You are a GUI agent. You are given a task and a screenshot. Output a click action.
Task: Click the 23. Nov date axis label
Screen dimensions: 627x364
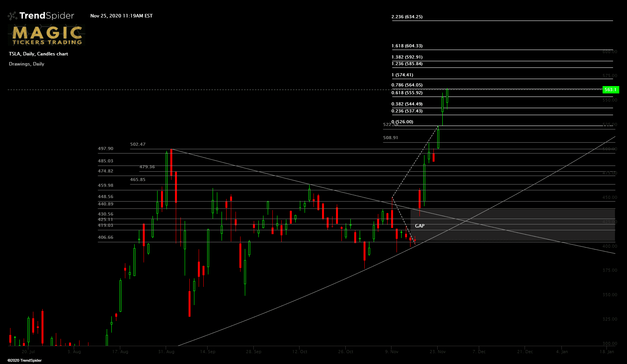pyautogui.click(x=438, y=352)
